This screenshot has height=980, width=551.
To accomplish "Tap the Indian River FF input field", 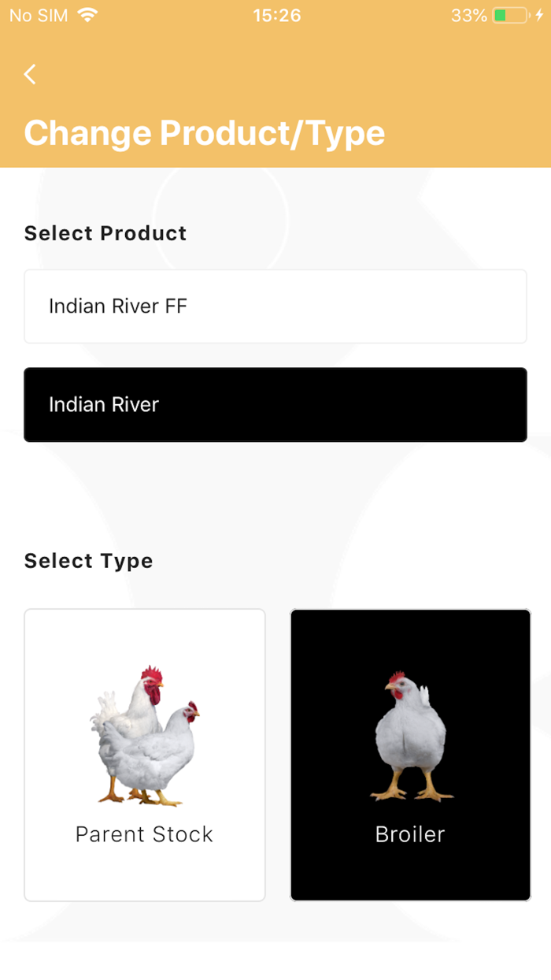I will [x=275, y=306].
